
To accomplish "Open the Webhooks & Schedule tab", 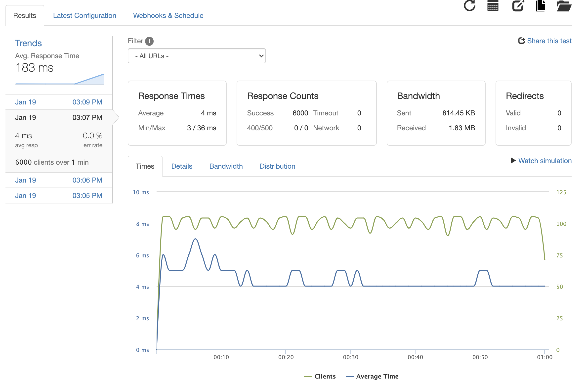I will coord(168,15).
